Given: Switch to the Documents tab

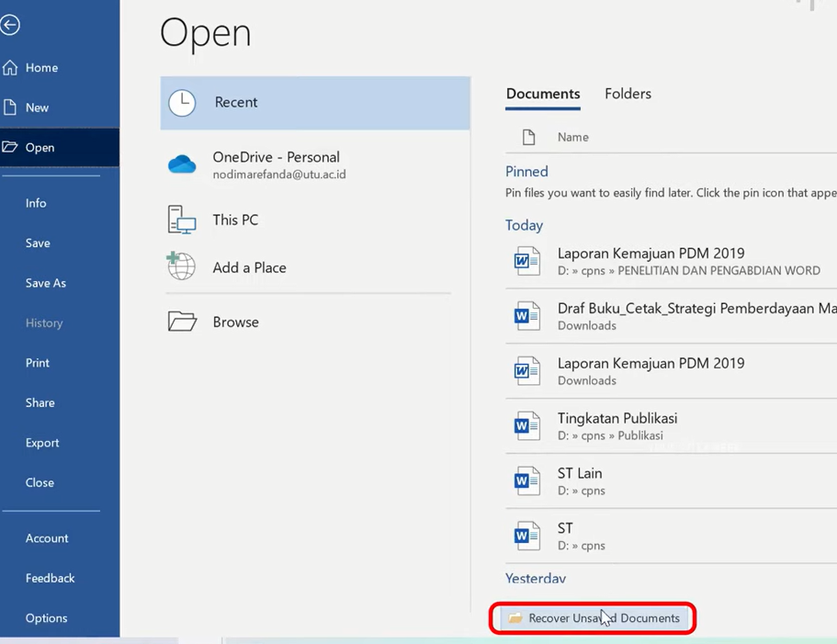Looking at the screenshot, I should coord(543,94).
